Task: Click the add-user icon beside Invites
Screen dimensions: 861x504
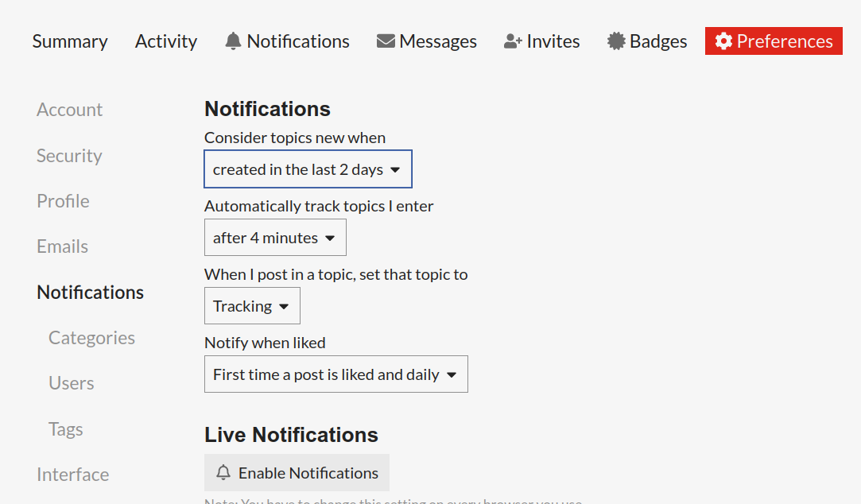Action: pos(513,41)
